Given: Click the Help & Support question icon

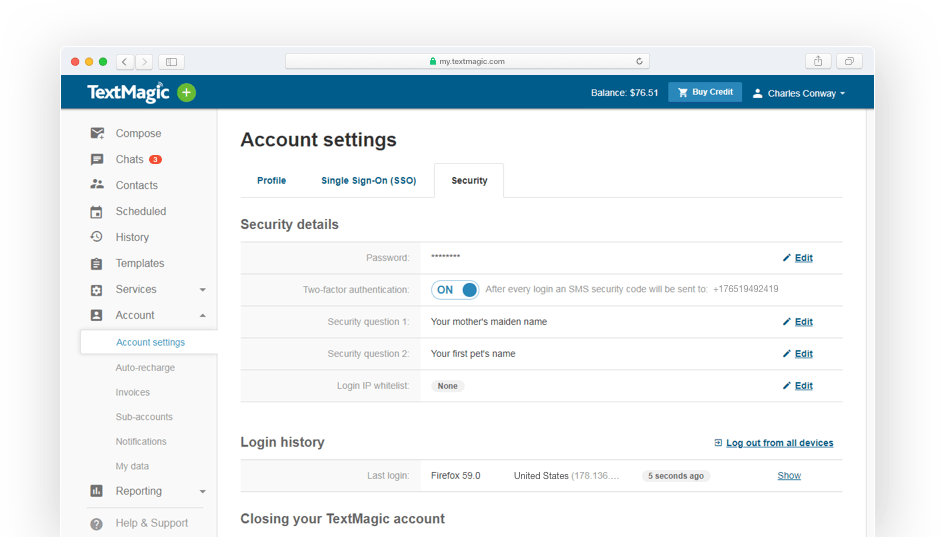Looking at the screenshot, I should coord(97,523).
